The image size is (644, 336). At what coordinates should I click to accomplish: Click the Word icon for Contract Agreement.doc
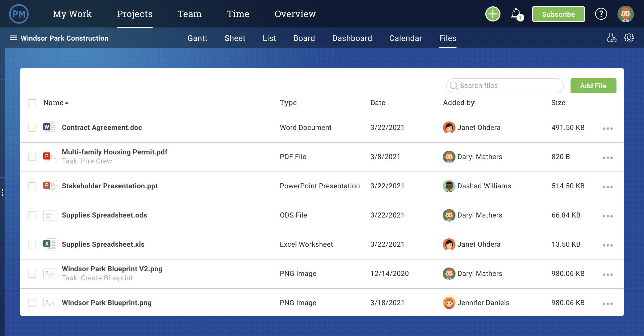[x=50, y=128]
